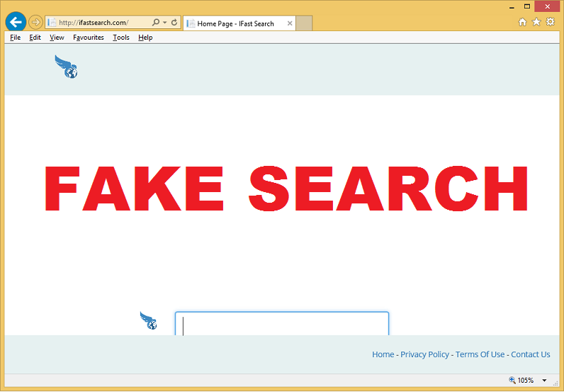Click the zoom magnifier icon in status bar
The height and width of the screenshot is (392, 564).
coord(512,380)
